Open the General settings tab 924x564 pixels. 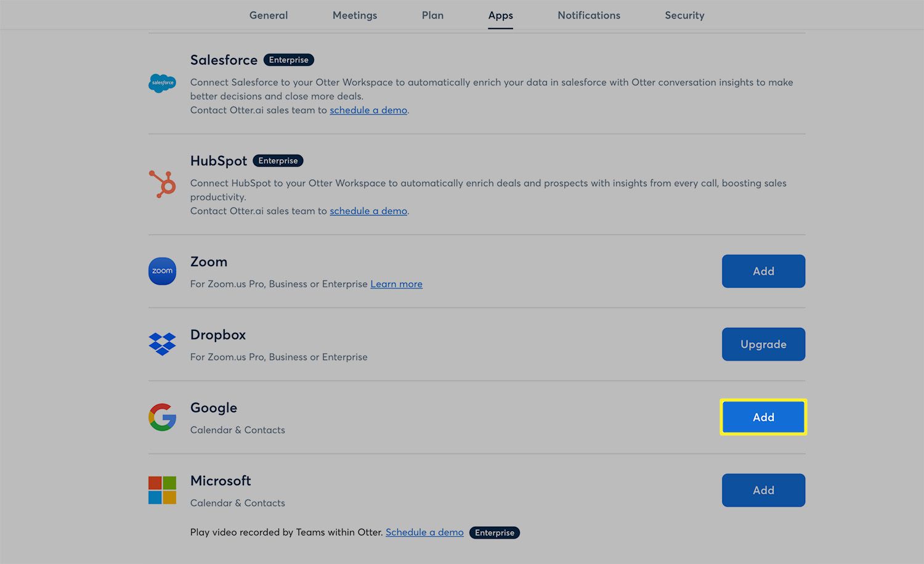click(x=269, y=15)
